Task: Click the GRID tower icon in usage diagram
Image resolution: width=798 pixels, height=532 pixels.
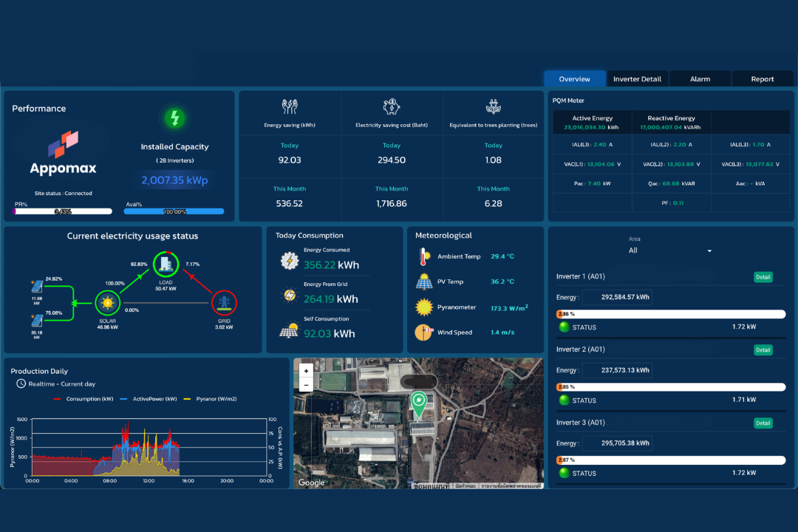Action: tap(223, 302)
